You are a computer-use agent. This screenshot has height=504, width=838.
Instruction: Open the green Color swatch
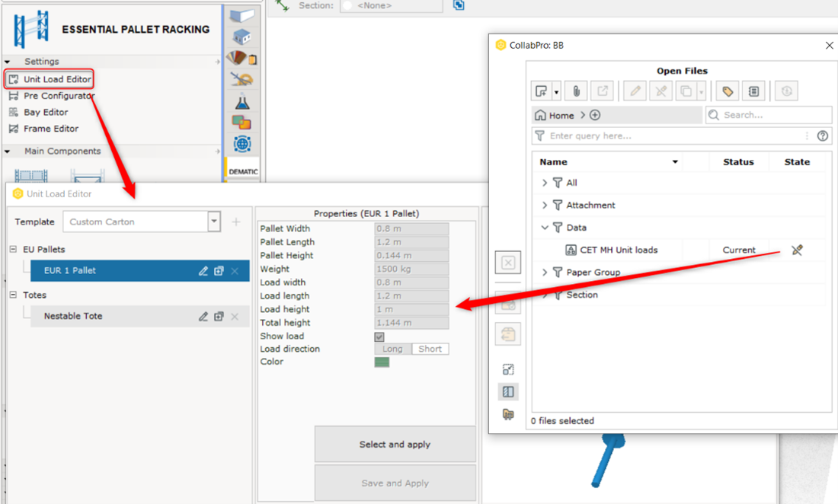point(382,362)
